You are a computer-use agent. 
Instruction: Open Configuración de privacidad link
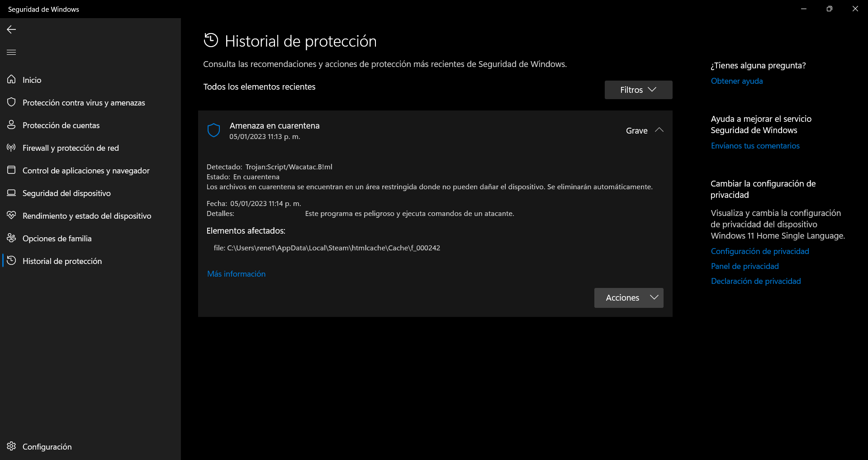tap(760, 251)
